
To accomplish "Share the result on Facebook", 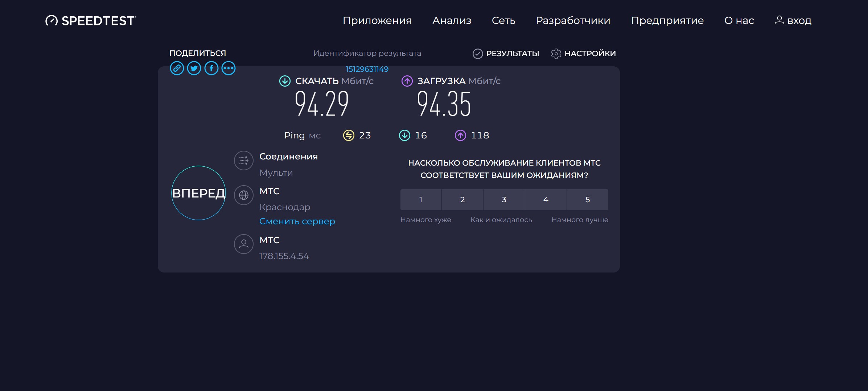I will click(211, 68).
